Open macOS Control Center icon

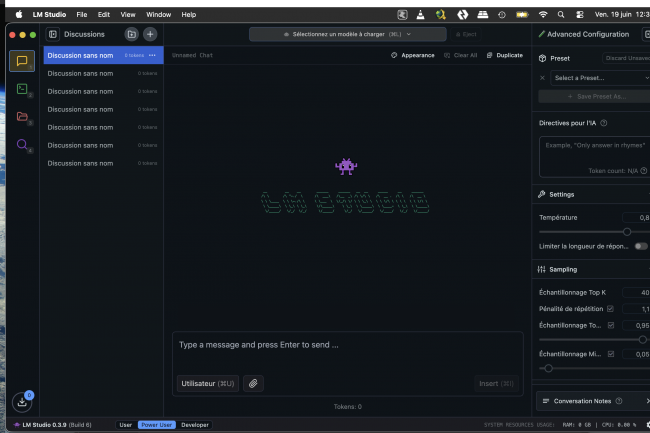click(580, 15)
